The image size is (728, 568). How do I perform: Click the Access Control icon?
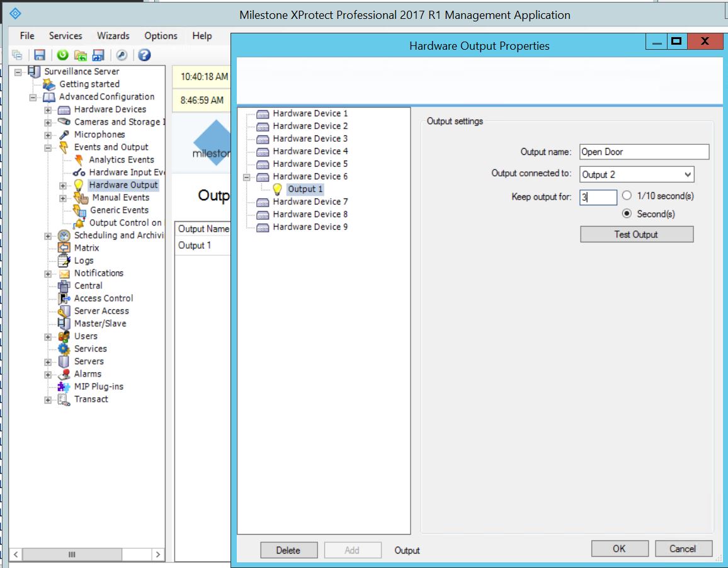tap(64, 298)
